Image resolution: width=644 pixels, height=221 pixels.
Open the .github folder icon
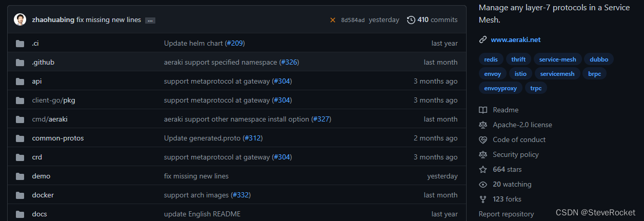pyautogui.click(x=20, y=63)
